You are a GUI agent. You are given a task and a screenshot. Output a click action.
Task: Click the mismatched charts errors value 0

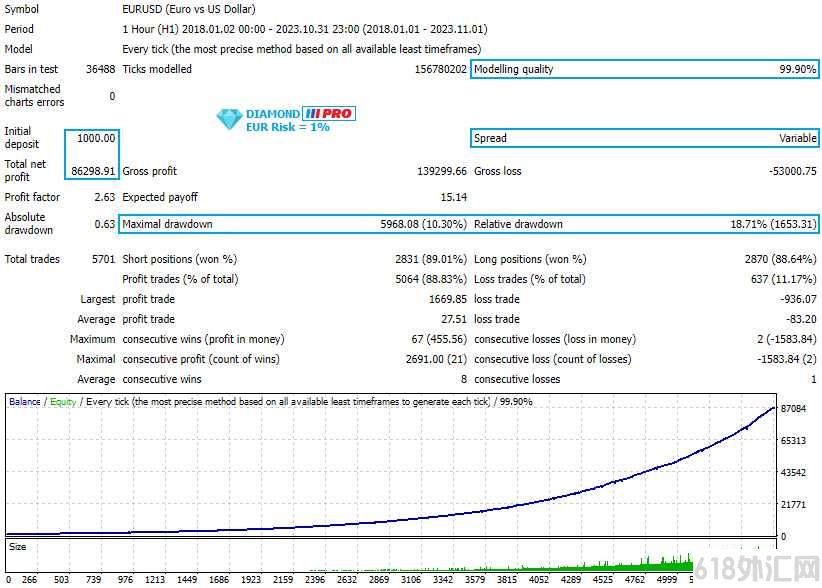point(112,96)
